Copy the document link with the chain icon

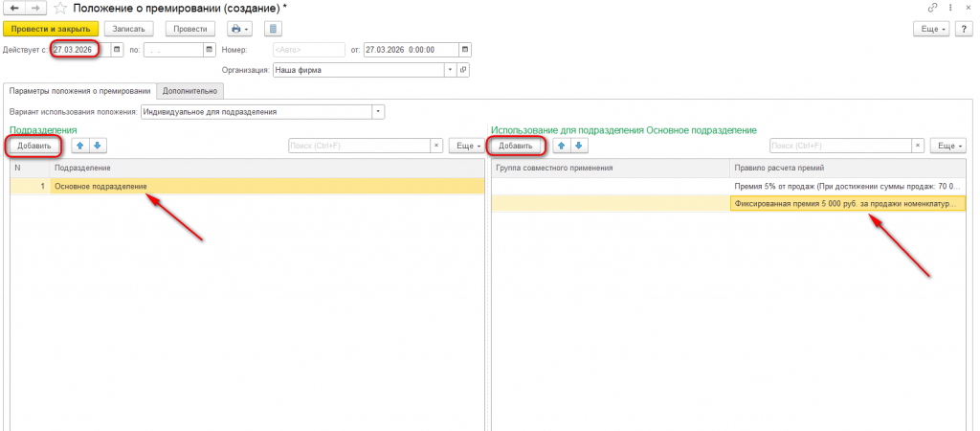pos(933,8)
